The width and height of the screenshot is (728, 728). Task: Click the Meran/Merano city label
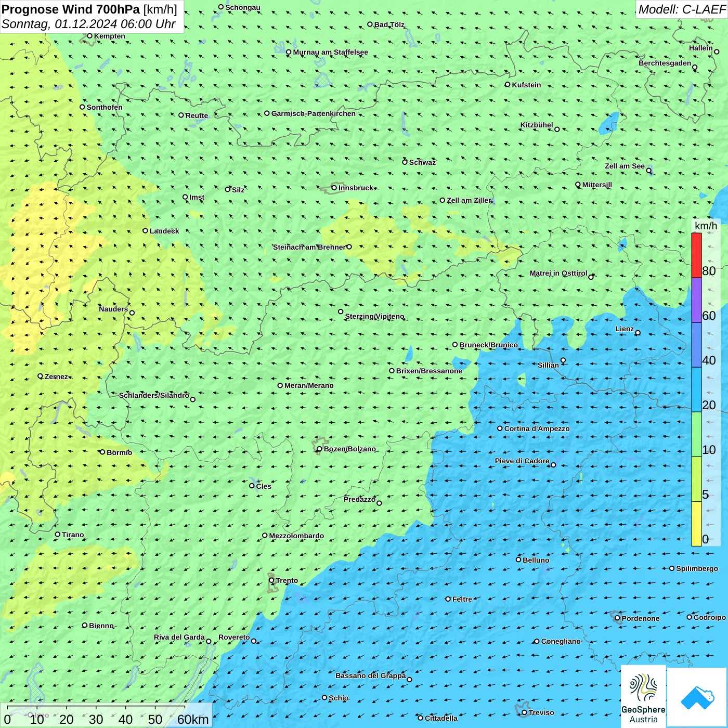coord(309,385)
